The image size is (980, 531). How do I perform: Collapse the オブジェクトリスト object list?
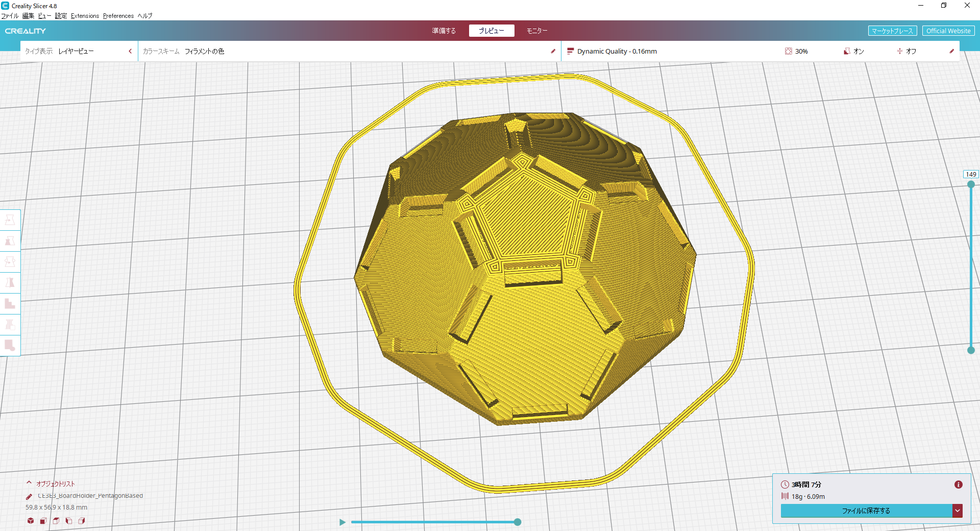point(29,483)
